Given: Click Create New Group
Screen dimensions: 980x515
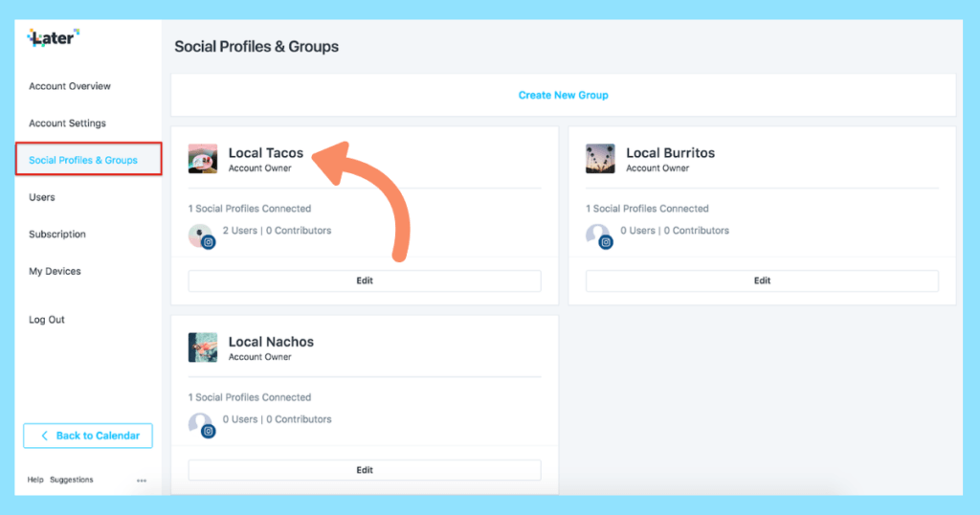Looking at the screenshot, I should tap(563, 96).
